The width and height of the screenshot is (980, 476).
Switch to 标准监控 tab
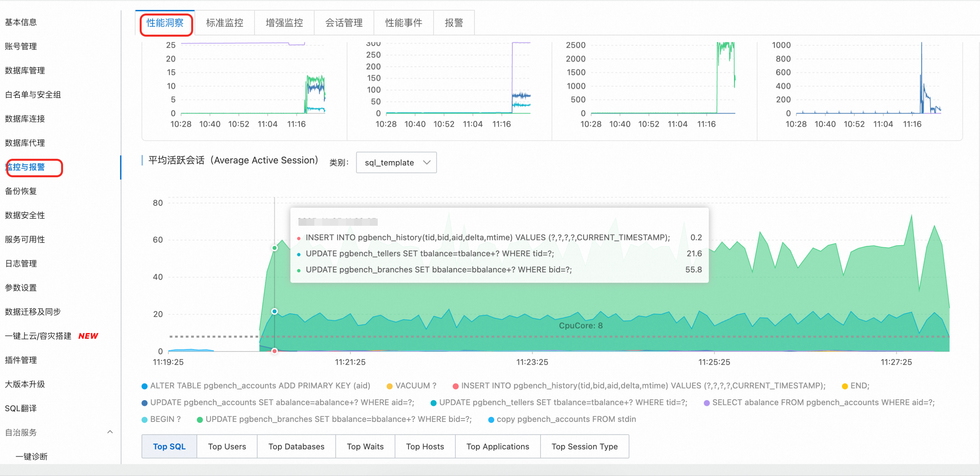[225, 23]
